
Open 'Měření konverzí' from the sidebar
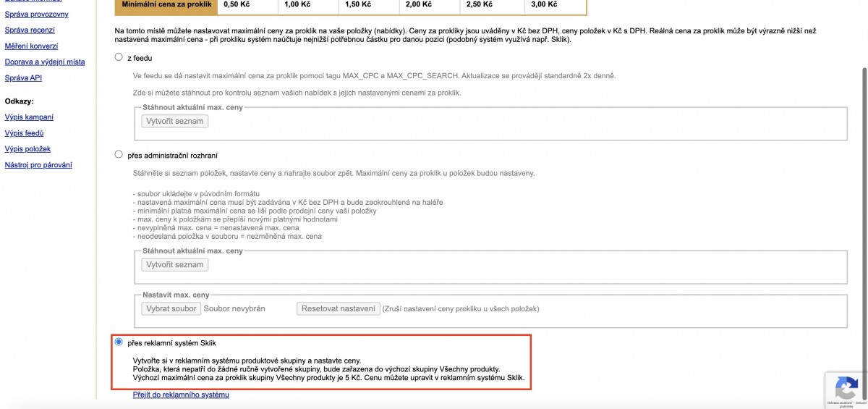coord(31,46)
